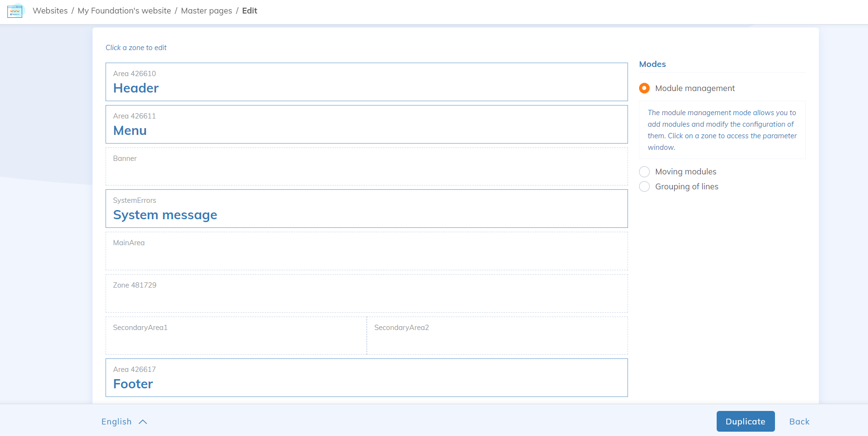This screenshot has height=436, width=868.
Task: Click the website app icon in breadcrumb
Action: [15, 11]
